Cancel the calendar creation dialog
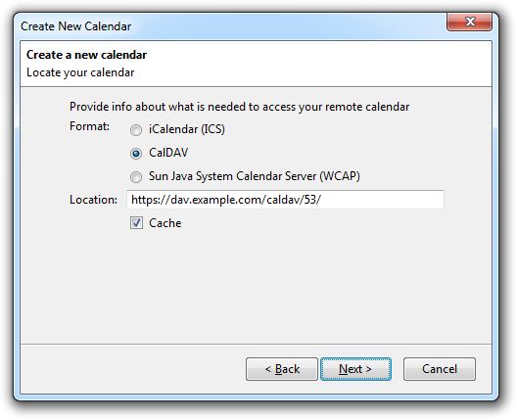 (440, 369)
